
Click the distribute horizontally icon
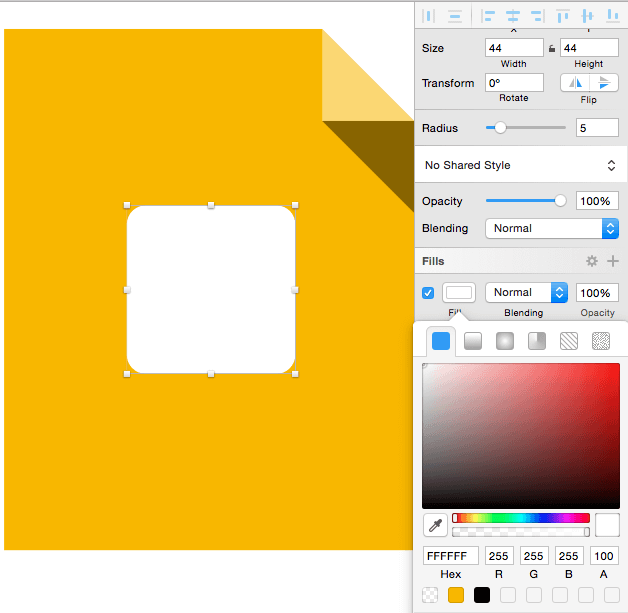(x=429, y=16)
